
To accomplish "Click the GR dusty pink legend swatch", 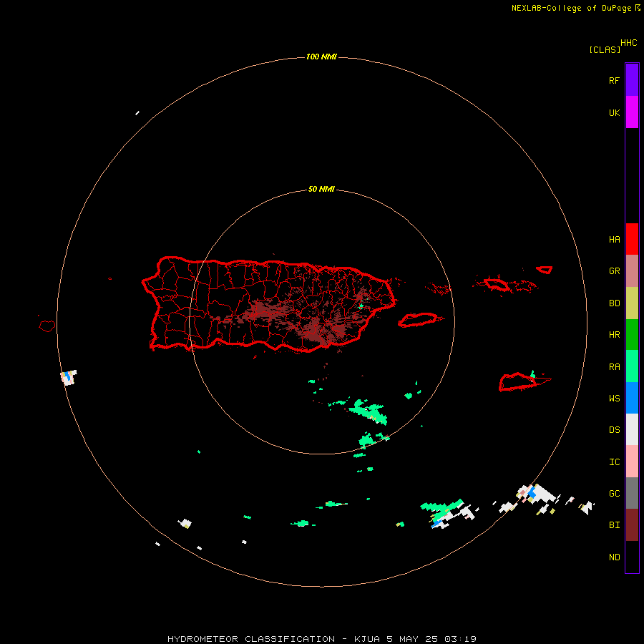I will pos(632,271).
